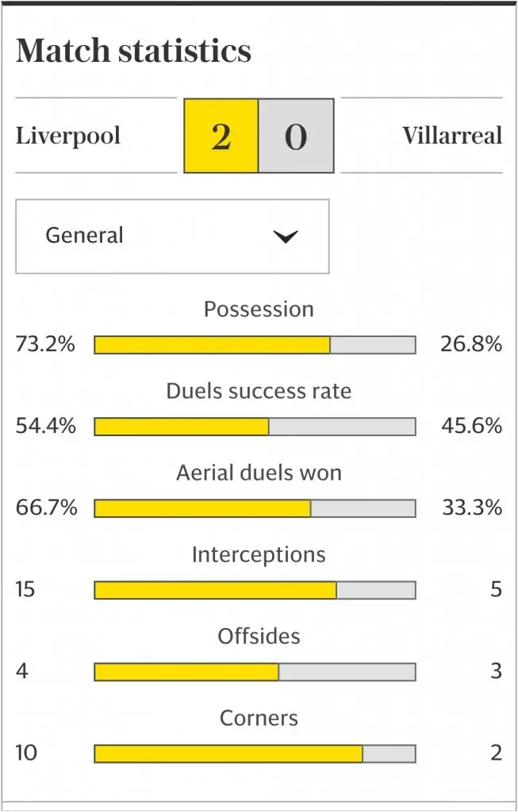The width and height of the screenshot is (518, 812).
Task: Click the Corners comparison bar
Action: tap(255, 753)
